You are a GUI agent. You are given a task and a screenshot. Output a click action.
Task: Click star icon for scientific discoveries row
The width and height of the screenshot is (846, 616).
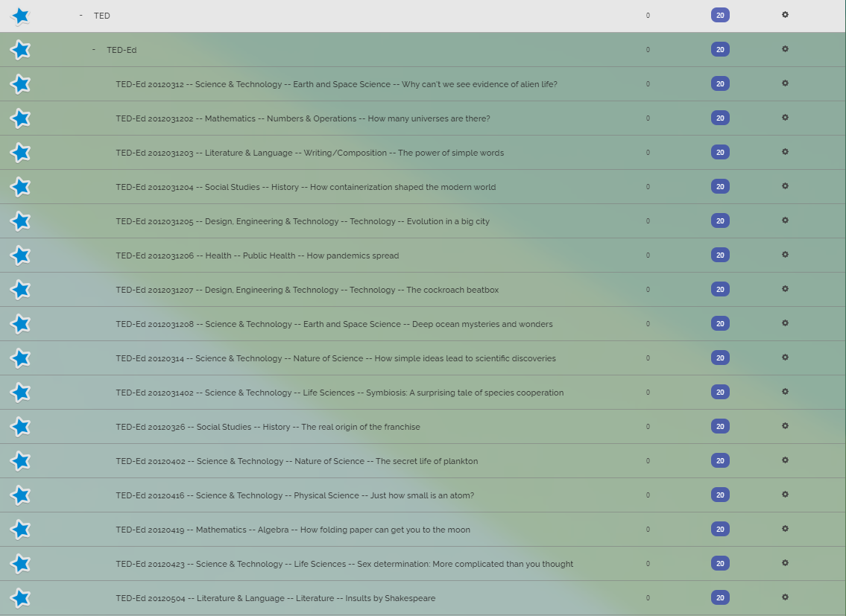[x=21, y=358]
